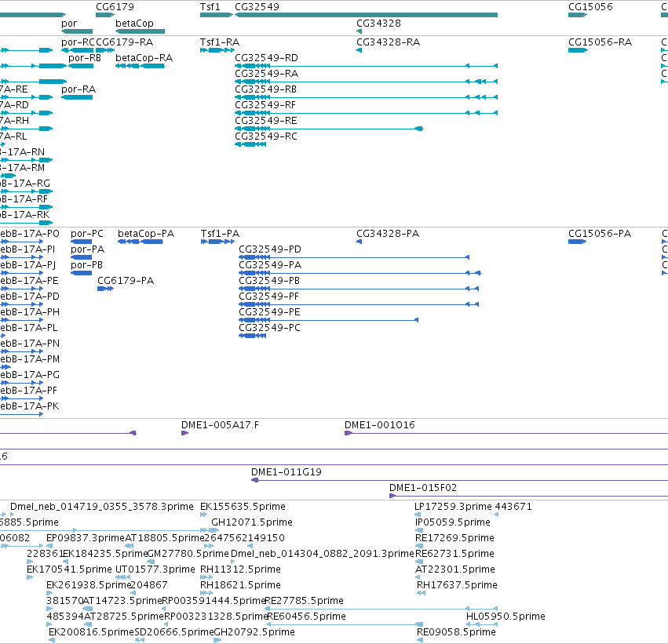Image resolution: width=668 pixels, height=644 pixels.
Task: Click the por-PB protein label
Action: [x=86, y=265]
